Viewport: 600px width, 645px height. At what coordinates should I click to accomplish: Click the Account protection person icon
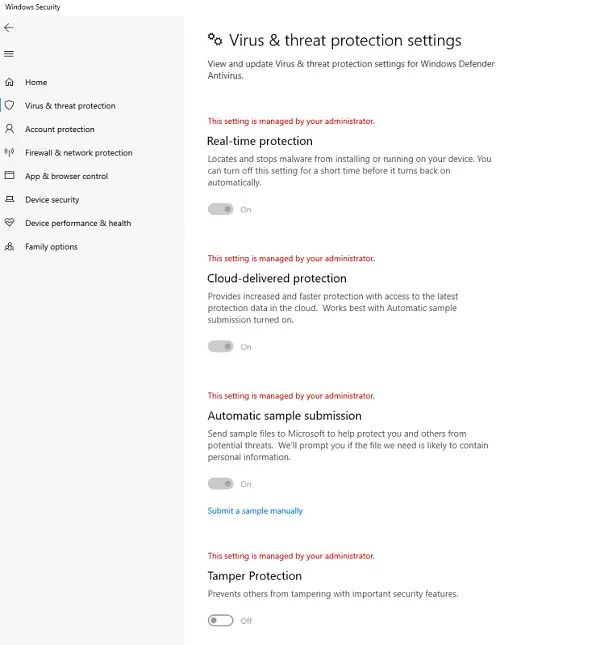[9, 129]
